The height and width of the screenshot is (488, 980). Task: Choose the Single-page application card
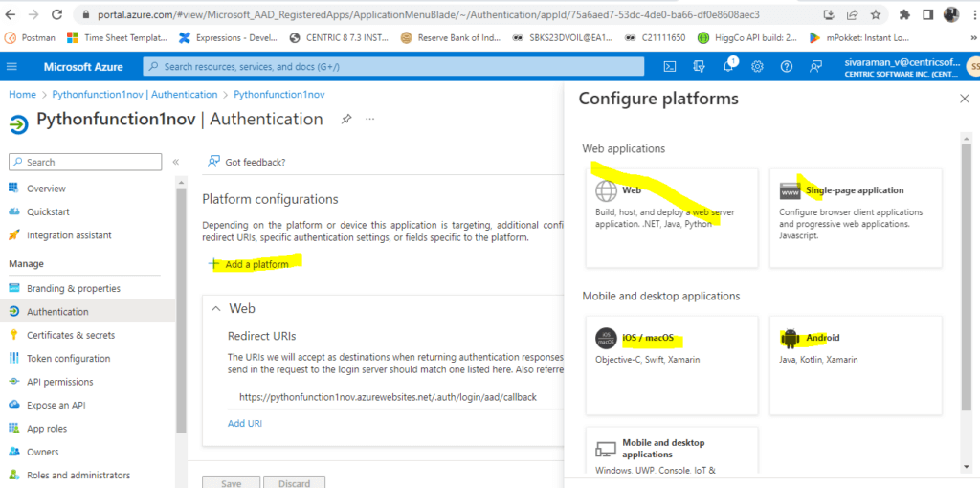[x=856, y=218]
